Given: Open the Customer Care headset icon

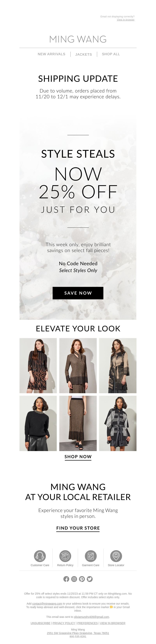Looking at the screenshot, I should [40, 556].
